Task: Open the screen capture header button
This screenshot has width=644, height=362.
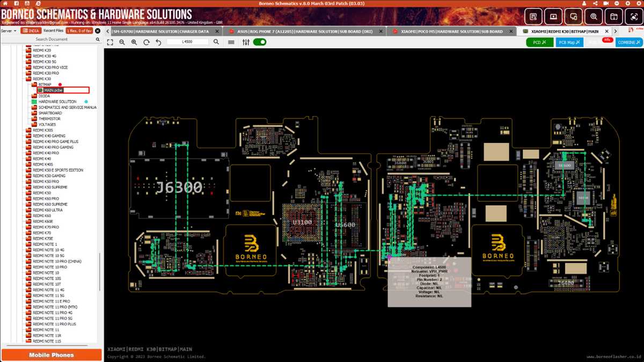Action: 634,17
